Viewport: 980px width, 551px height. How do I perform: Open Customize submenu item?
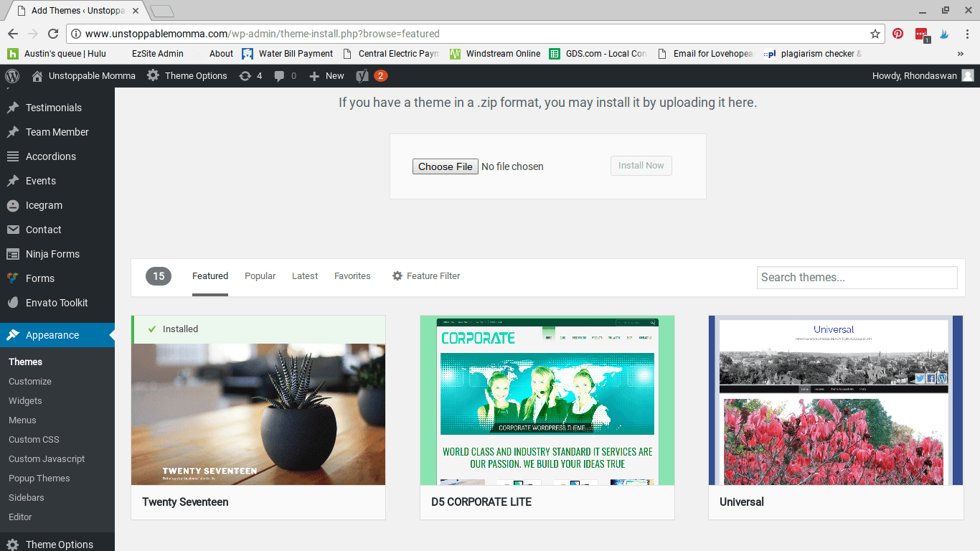(x=30, y=382)
